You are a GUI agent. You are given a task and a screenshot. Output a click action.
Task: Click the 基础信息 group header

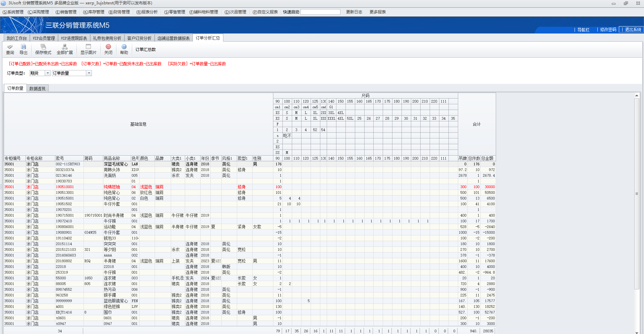(x=138, y=124)
